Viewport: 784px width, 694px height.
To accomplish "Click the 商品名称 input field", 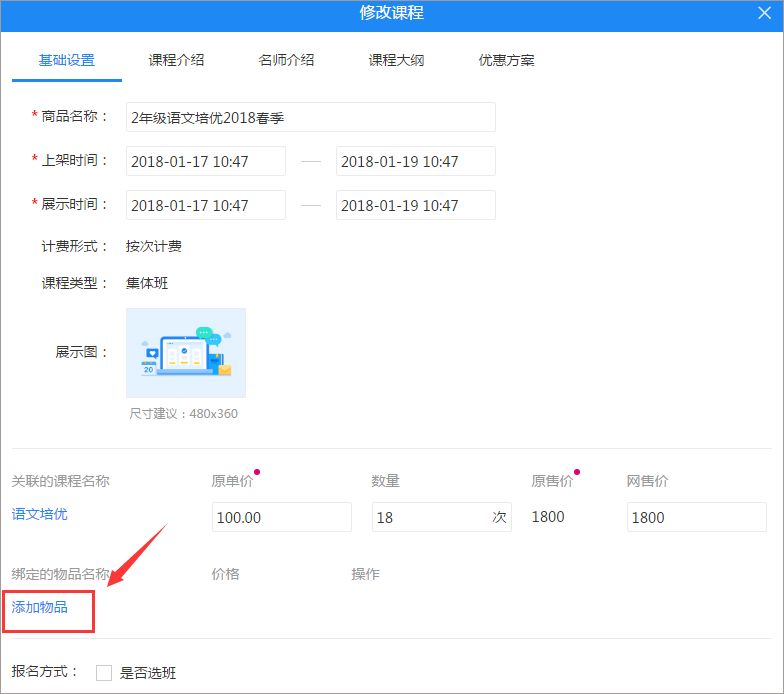I will (310, 117).
